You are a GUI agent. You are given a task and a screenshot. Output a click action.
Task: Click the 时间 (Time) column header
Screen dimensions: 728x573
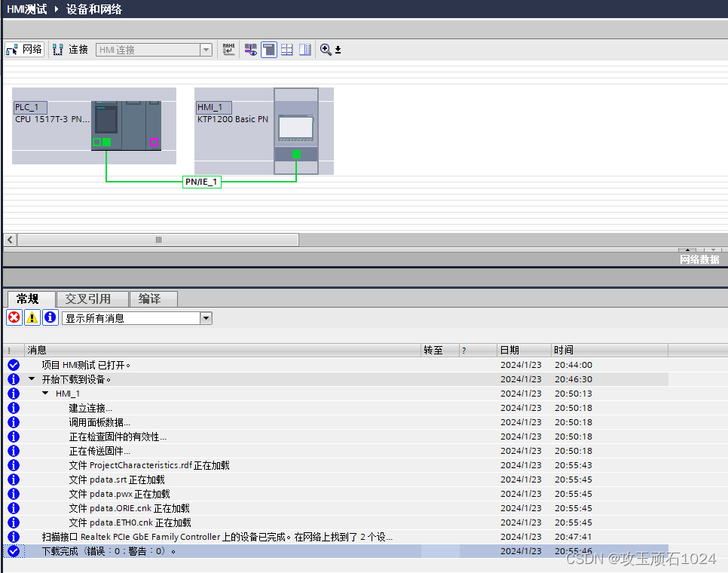point(610,350)
